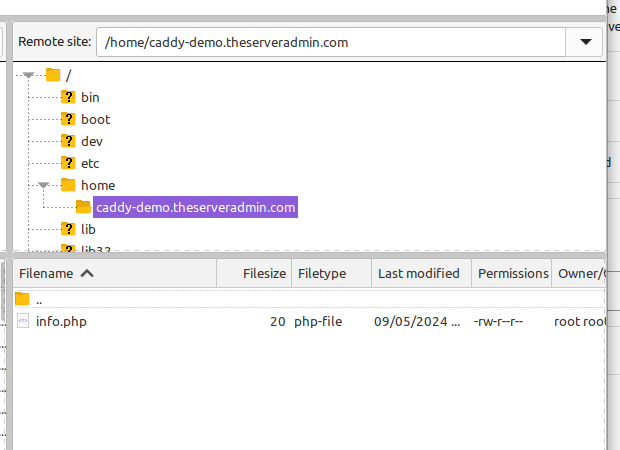The height and width of the screenshot is (450, 620).
Task: Click the dev folder icon
Action: click(x=68, y=141)
